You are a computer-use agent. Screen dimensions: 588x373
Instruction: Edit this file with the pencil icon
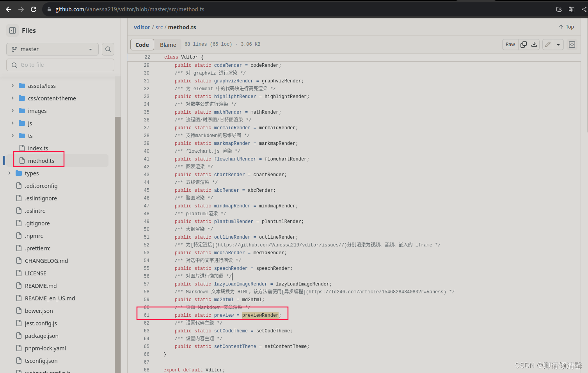547,44
